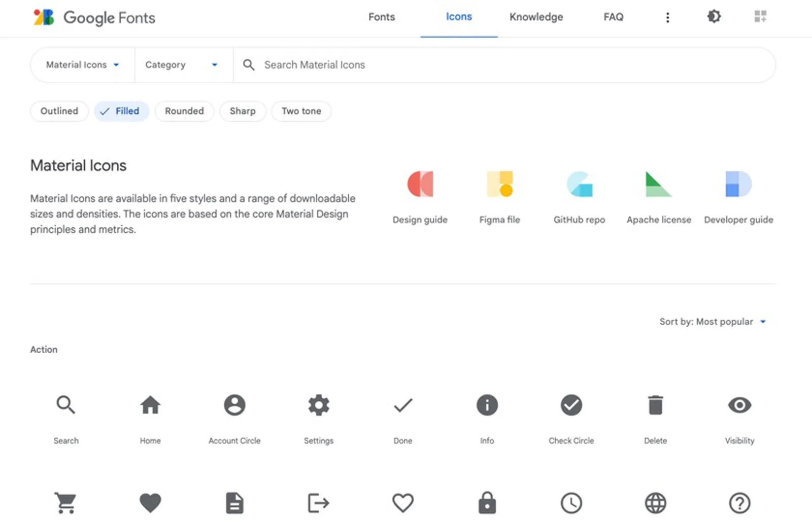Viewport: 812px width, 522px height.
Task: Open the selection grid icon in header
Action: coord(760,17)
